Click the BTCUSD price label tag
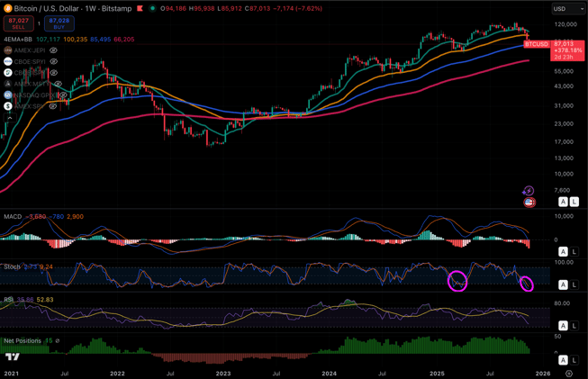This screenshot has width=588, height=379. (x=537, y=44)
